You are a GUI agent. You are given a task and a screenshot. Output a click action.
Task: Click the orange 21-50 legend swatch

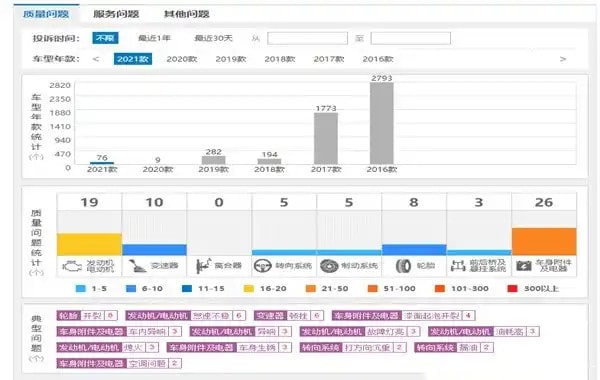(311, 289)
